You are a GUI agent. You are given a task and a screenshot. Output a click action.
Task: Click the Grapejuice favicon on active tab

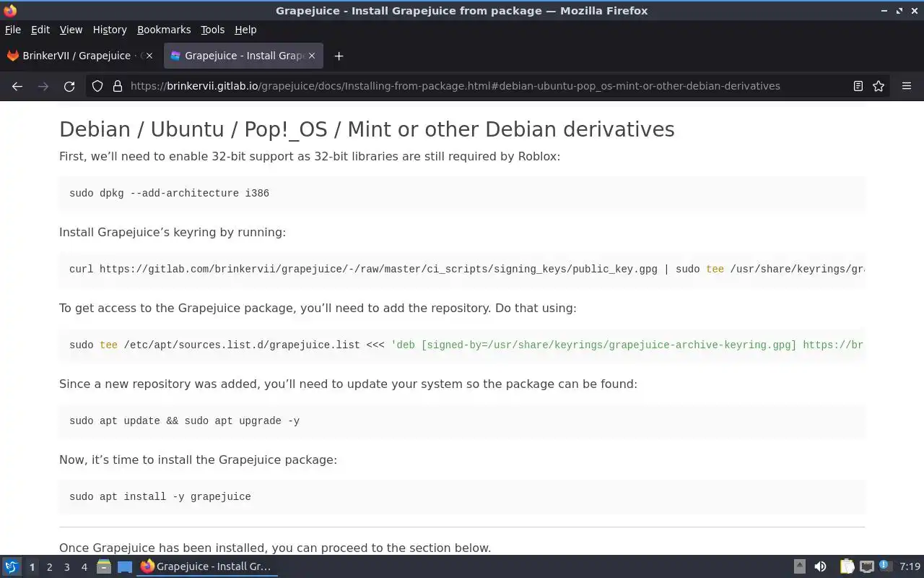click(x=175, y=56)
